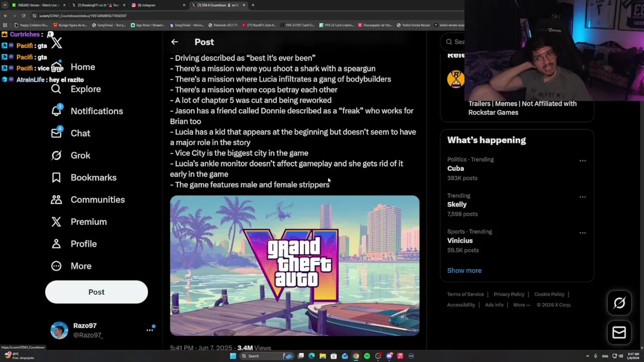Open Microsoft Edge from taskbar

coord(311,356)
